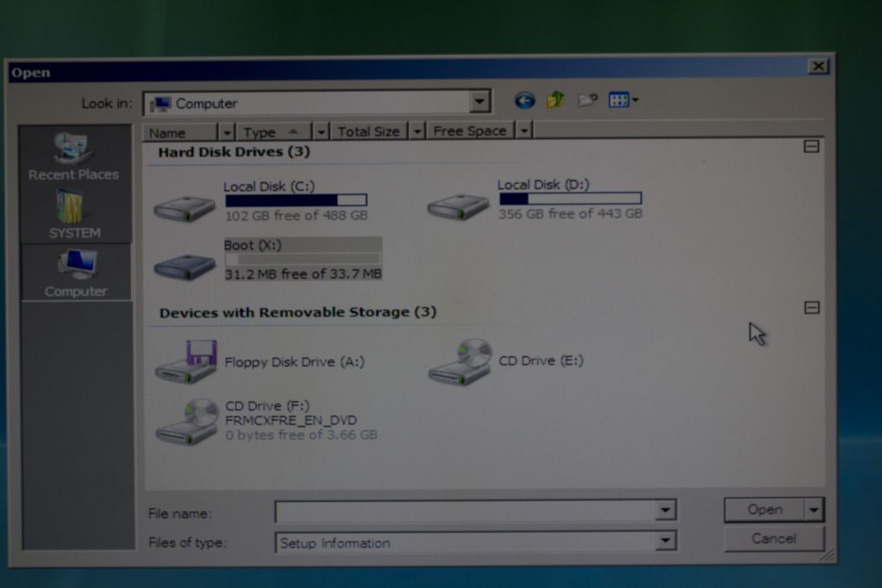Viewport: 882px width, 588px height.
Task: Select Local Disk (C:) drive
Action: (185, 204)
